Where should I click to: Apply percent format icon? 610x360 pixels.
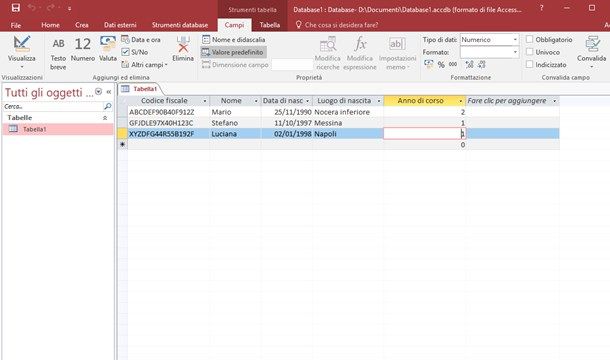coord(441,65)
